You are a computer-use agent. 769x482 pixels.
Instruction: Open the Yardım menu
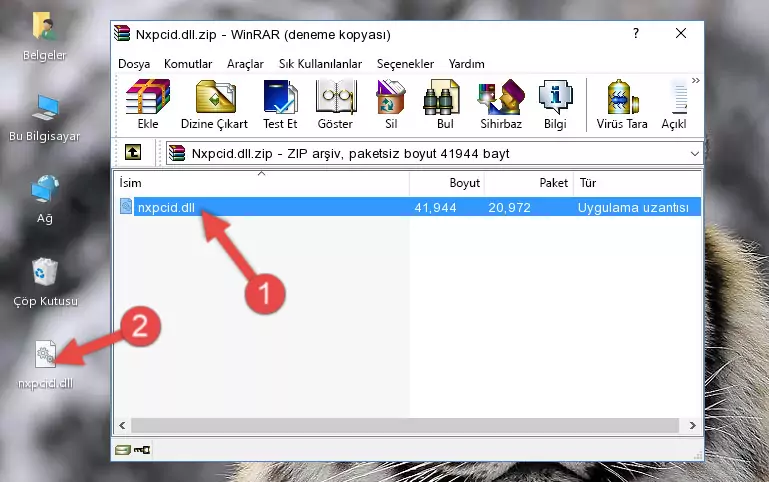click(x=466, y=64)
